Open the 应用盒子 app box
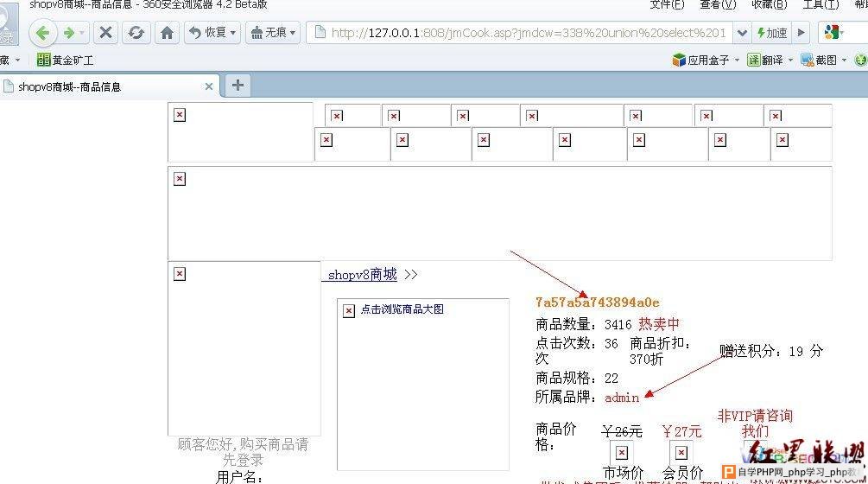 (x=700, y=60)
